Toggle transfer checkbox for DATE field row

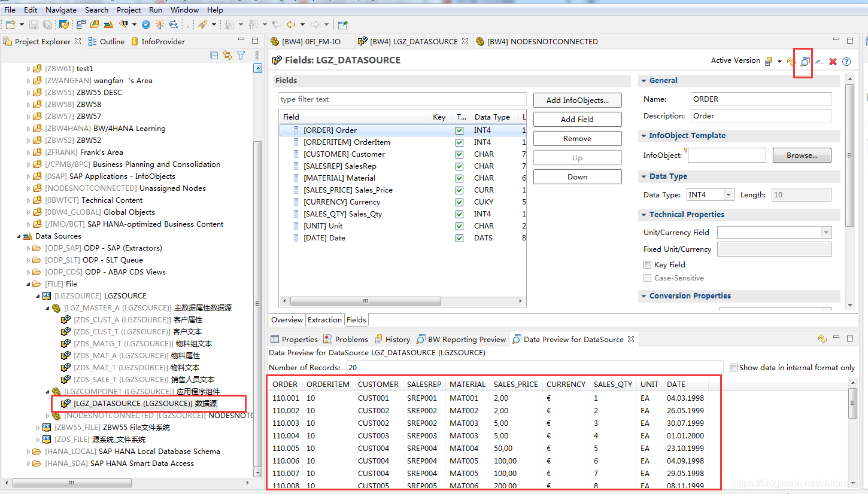(459, 238)
